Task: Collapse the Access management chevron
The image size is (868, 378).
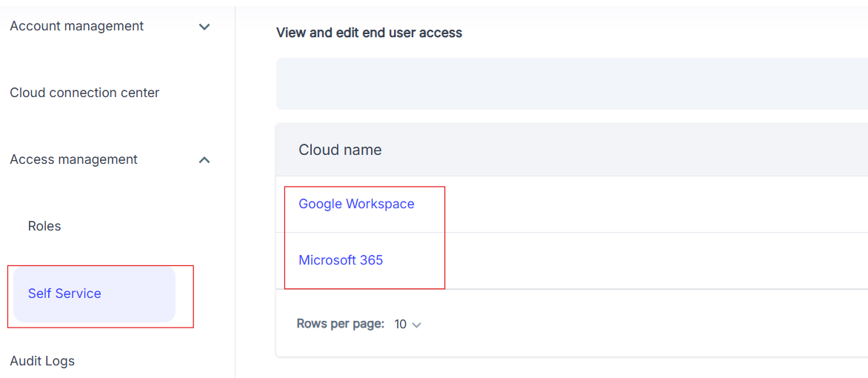Action: 204,160
